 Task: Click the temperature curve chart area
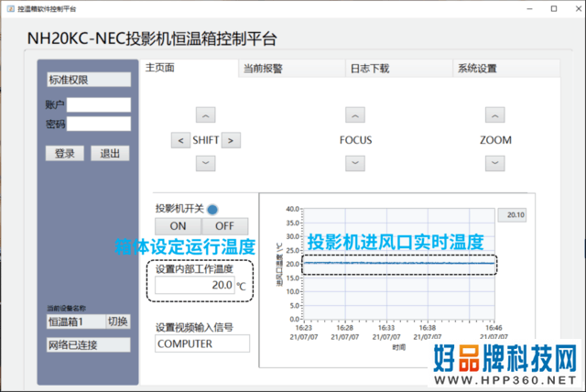pos(399,264)
